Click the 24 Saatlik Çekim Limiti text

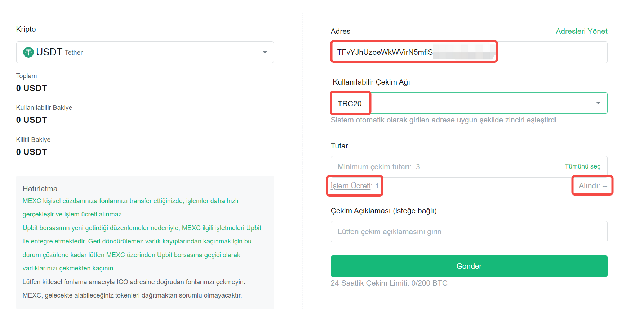point(389,283)
